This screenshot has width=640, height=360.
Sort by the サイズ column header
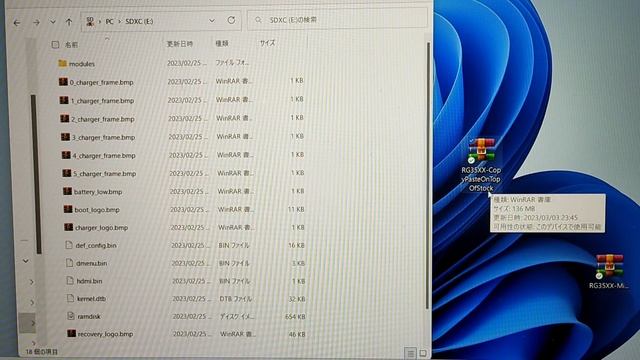click(x=268, y=43)
